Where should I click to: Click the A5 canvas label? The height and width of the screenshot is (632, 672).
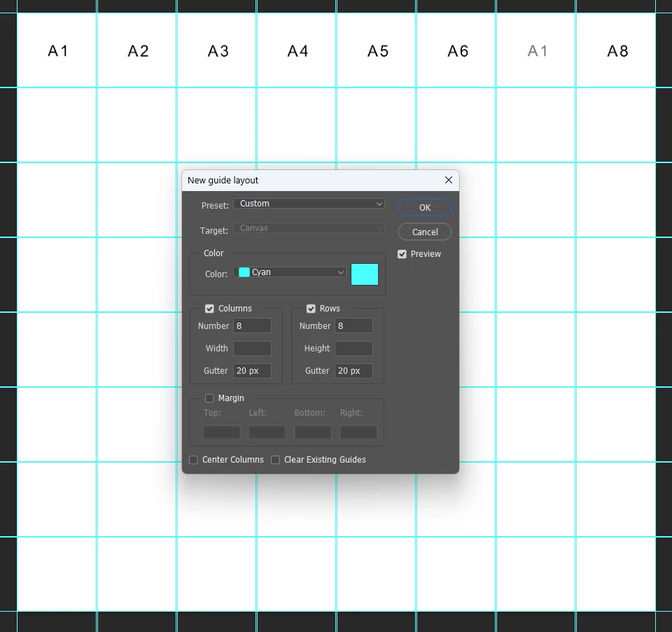(x=378, y=51)
